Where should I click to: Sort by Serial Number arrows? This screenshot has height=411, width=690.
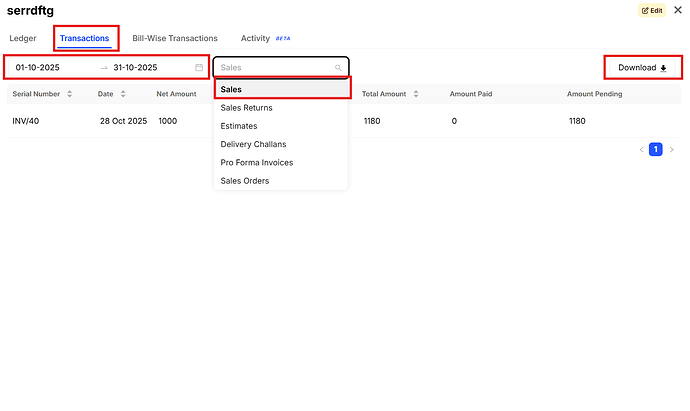70,94
